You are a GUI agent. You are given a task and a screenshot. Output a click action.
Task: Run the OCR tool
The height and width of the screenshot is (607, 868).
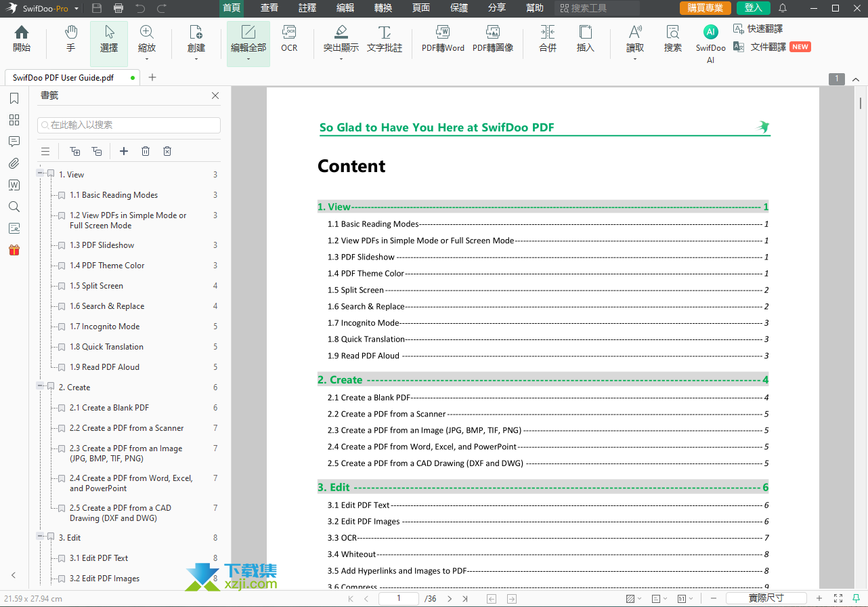click(289, 40)
